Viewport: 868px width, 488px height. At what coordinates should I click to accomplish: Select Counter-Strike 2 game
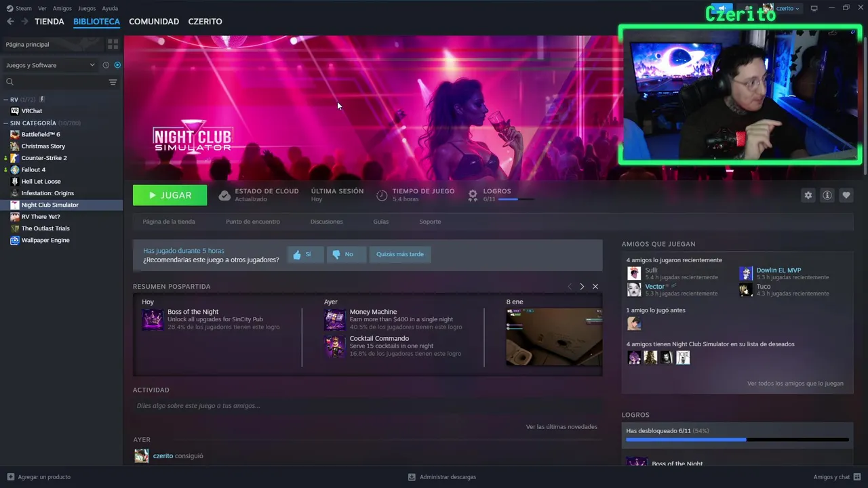pos(44,158)
